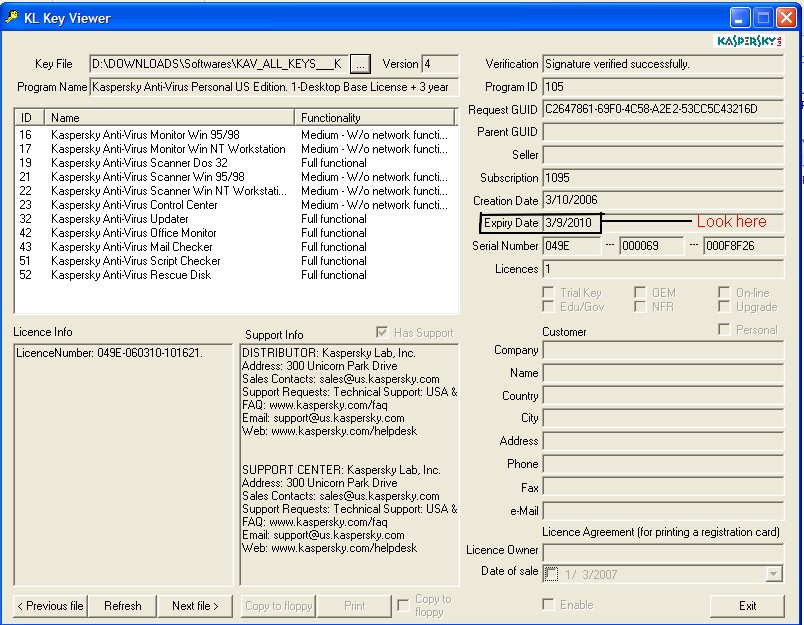Click the Version field
This screenshot has width=804, height=625.
[x=440, y=64]
